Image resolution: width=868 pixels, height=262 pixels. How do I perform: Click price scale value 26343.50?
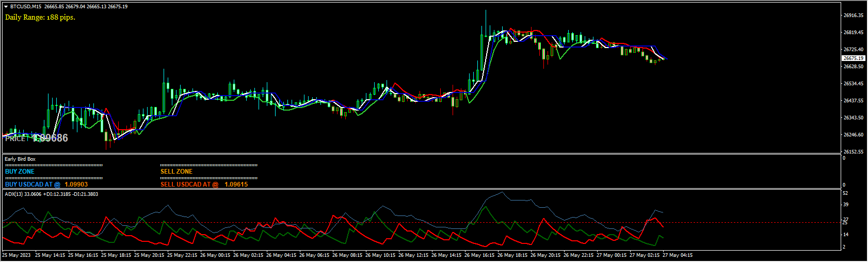point(854,118)
